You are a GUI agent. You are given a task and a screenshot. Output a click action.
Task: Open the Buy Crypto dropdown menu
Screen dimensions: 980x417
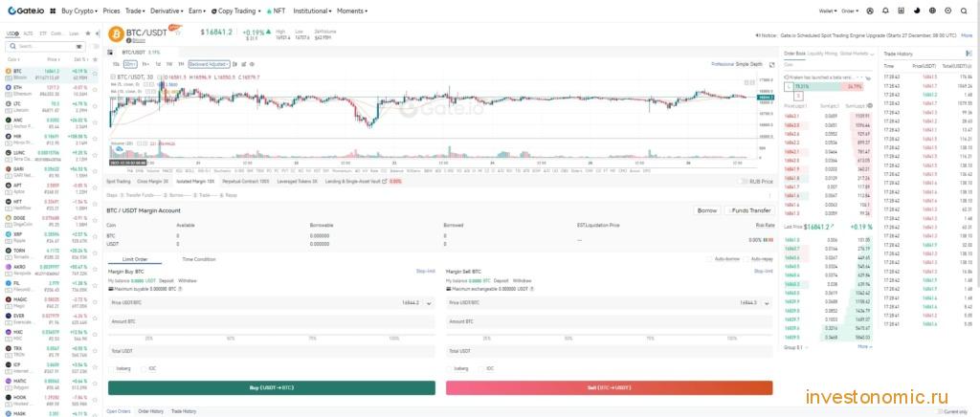tap(80, 11)
